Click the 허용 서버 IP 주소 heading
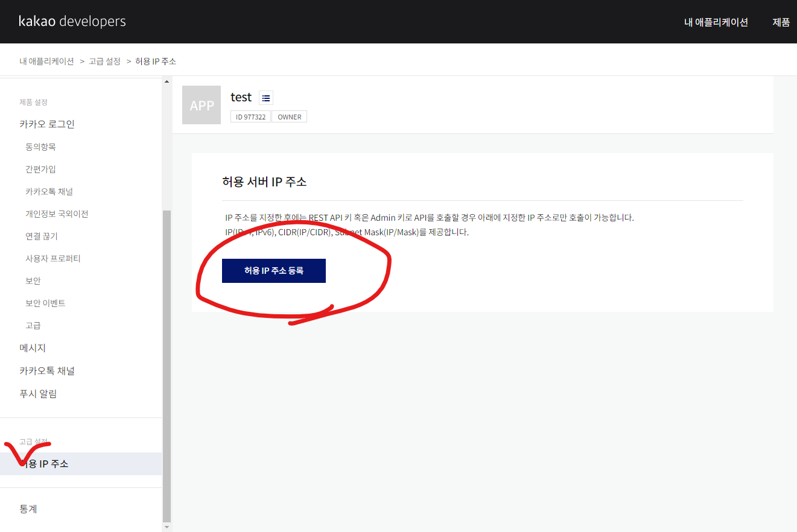This screenshot has width=797, height=532. (x=264, y=182)
